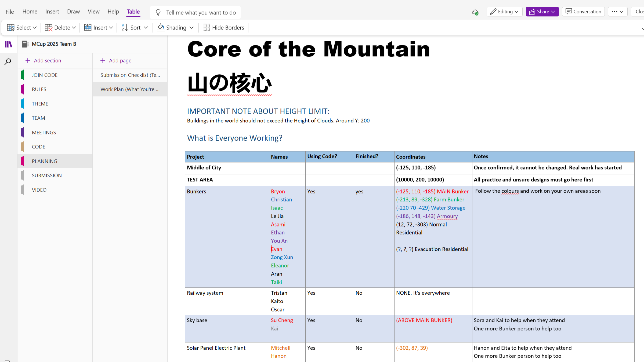Open the Conversation pane

point(583,12)
